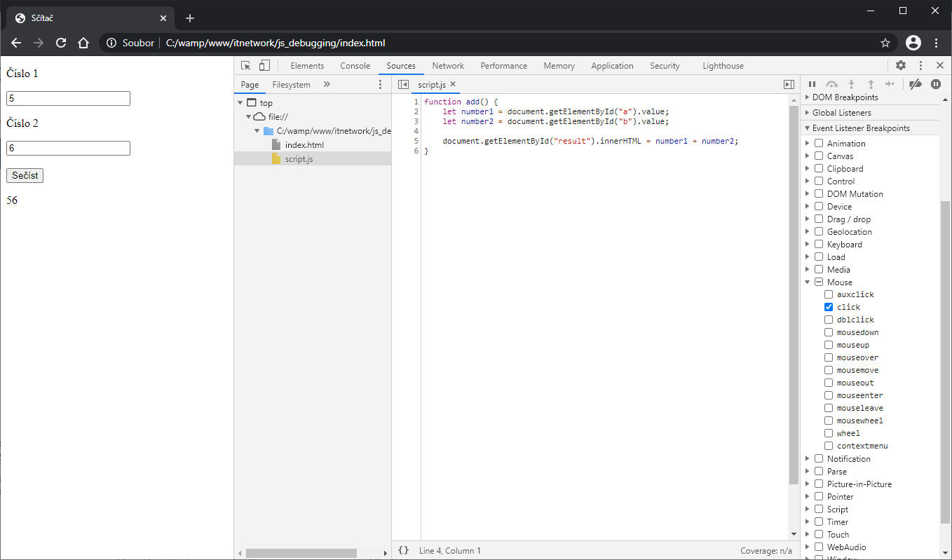Pause script execution in debugger
Screen dimensions: 952x560
click(812, 84)
